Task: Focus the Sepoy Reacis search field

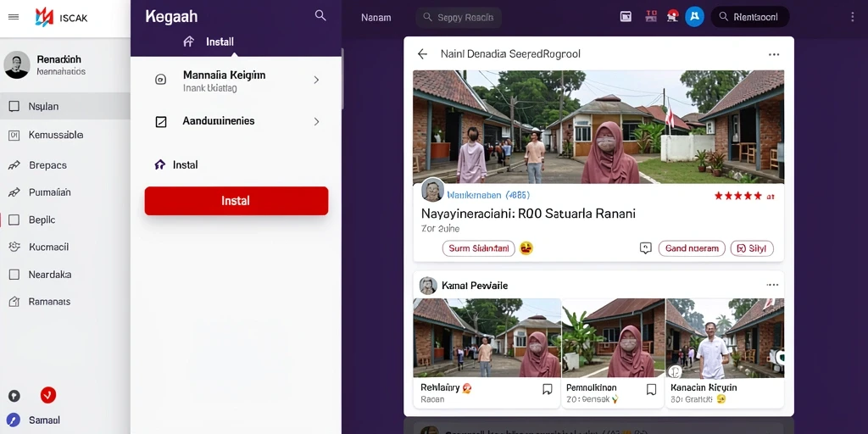Action: pos(459,17)
